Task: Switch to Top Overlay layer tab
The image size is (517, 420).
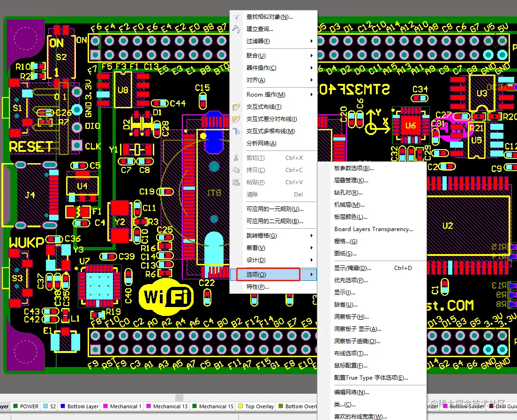Action: [256, 406]
